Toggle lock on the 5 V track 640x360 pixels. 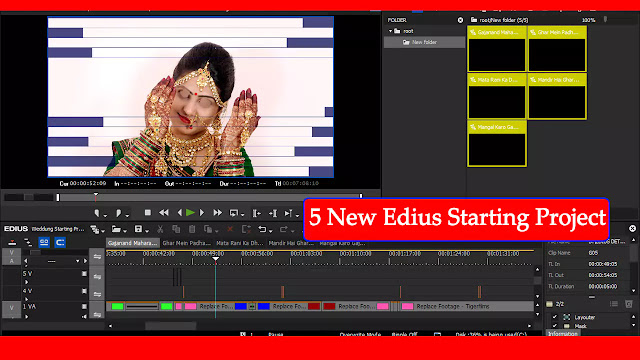(x=84, y=274)
